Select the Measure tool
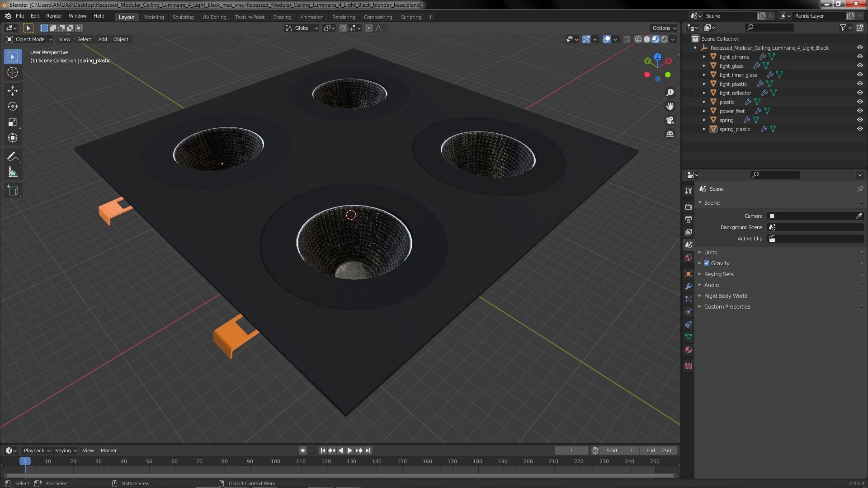This screenshot has width=868, height=488. (13, 173)
